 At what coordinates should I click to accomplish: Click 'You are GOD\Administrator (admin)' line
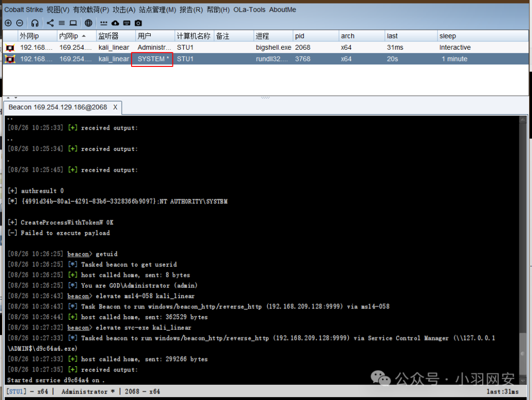tap(139, 286)
